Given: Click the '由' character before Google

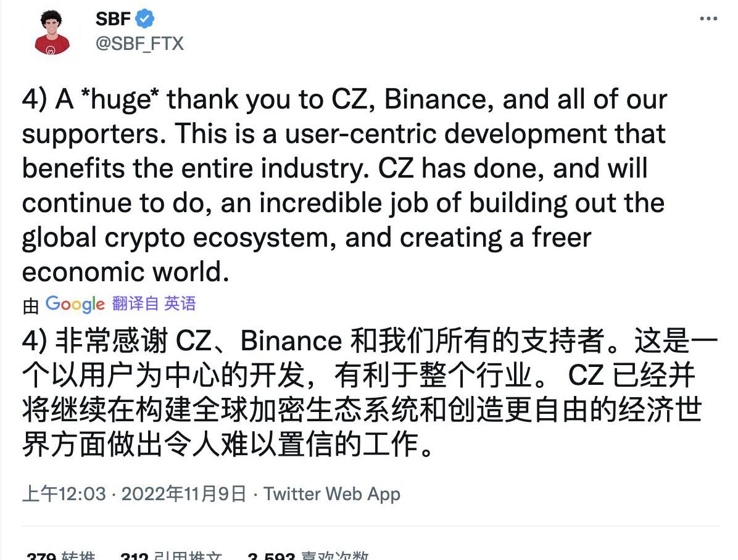Looking at the screenshot, I should click(x=31, y=305).
